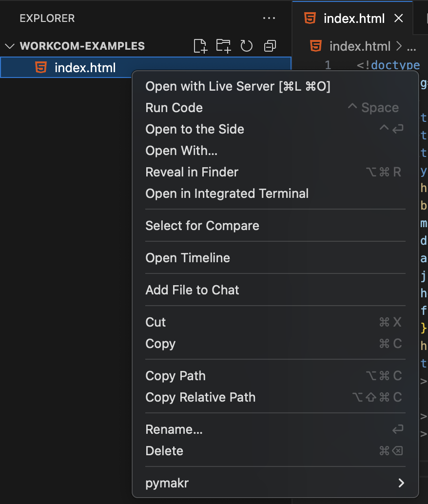Click the New Folder icon in Explorer
Image resolution: width=428 pixels, height=504 pixels.
(223, 46)
